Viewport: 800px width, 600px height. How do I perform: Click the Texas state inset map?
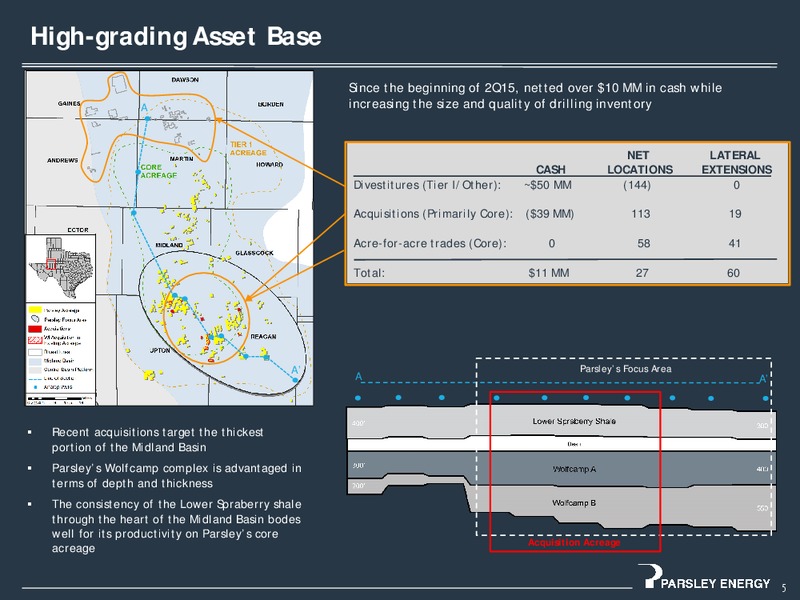61,268
